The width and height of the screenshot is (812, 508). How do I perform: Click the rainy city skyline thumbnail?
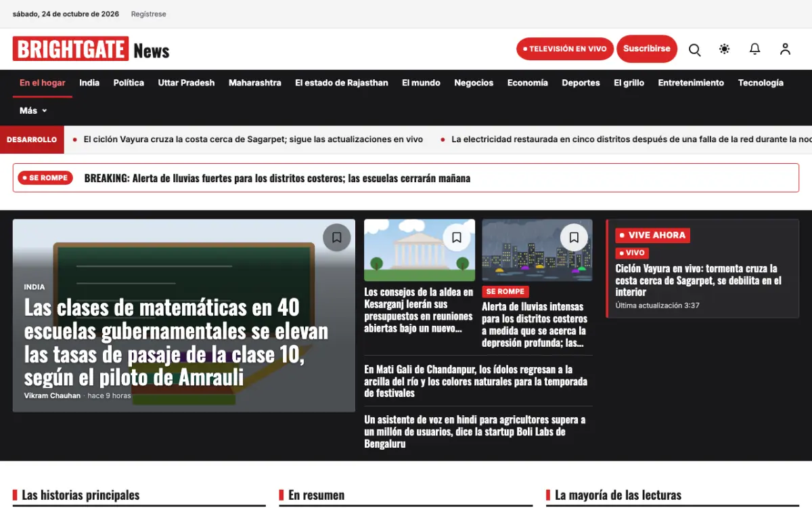coord(537,250)
